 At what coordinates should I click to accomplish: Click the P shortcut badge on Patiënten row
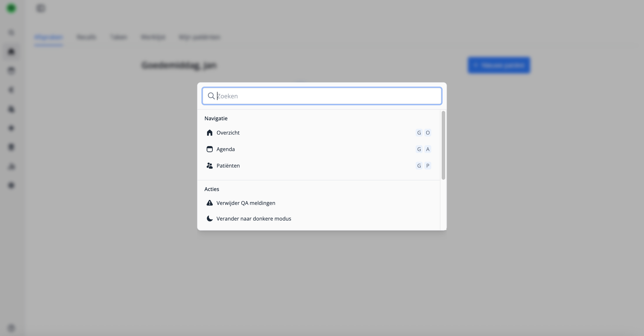pyautogui.click(x=428, y=166)
